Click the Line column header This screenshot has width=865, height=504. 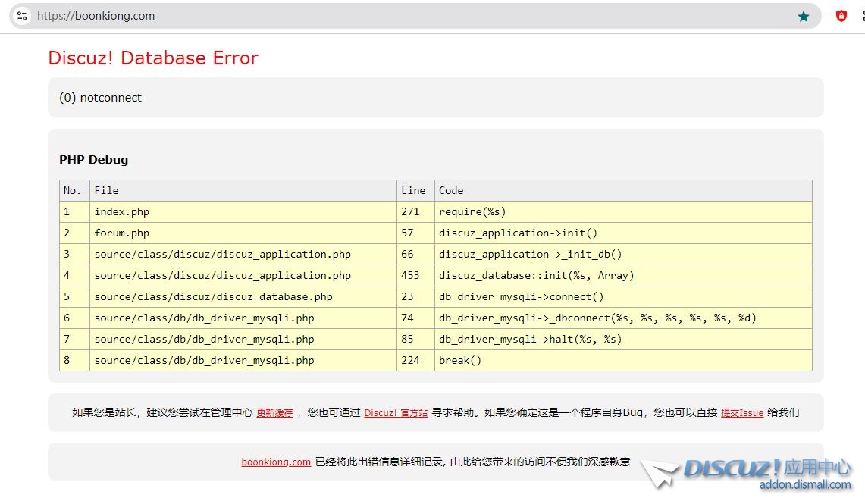point(413,190)
